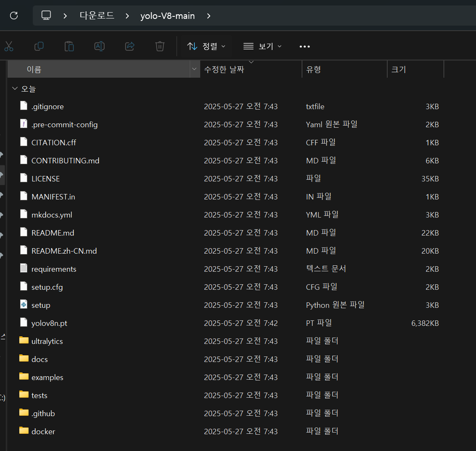Click the 35KB size of LICENSE

[430, 179]
